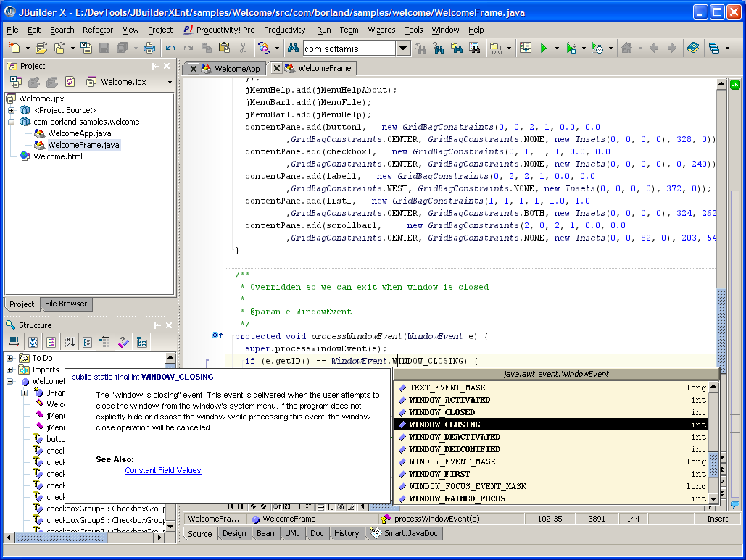Expand the To Do node in Structure
The image size is (746, 560).
tap(10, 358)
